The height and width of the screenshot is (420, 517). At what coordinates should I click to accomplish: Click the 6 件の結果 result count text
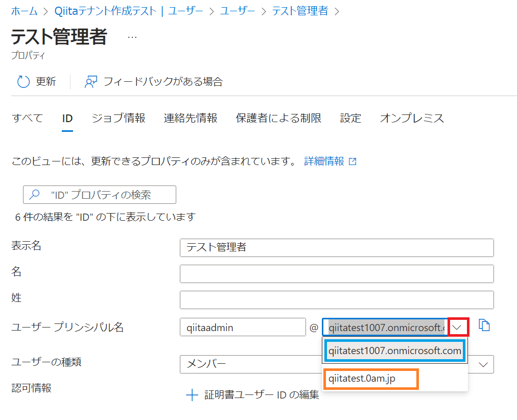[x=106, y=217]
